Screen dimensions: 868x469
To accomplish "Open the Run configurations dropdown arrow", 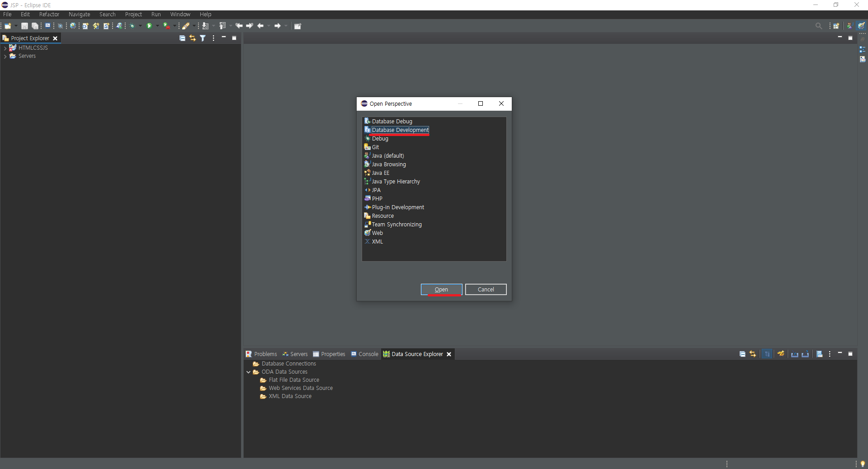I will (x=157, y=26).
